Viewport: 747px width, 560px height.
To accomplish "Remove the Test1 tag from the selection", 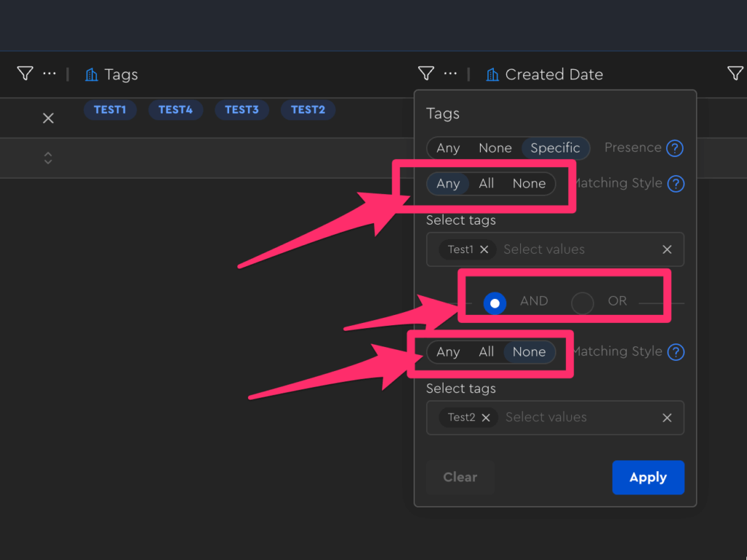I will pyautogui.click(x=484, y=249).
